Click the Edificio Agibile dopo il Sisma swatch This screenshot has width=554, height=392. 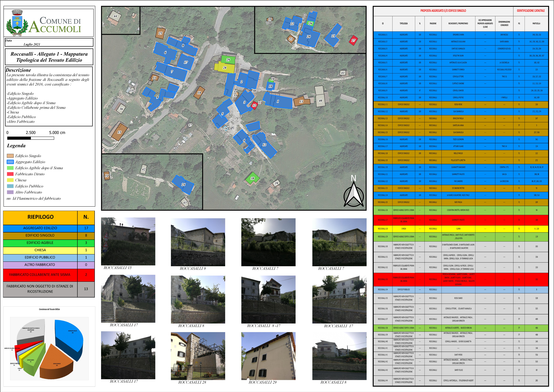pos(10,168)
